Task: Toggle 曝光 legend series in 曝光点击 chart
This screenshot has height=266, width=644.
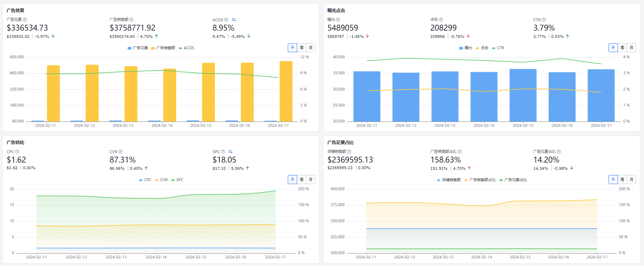Action: pyautogui.click(x=466, y=48)
